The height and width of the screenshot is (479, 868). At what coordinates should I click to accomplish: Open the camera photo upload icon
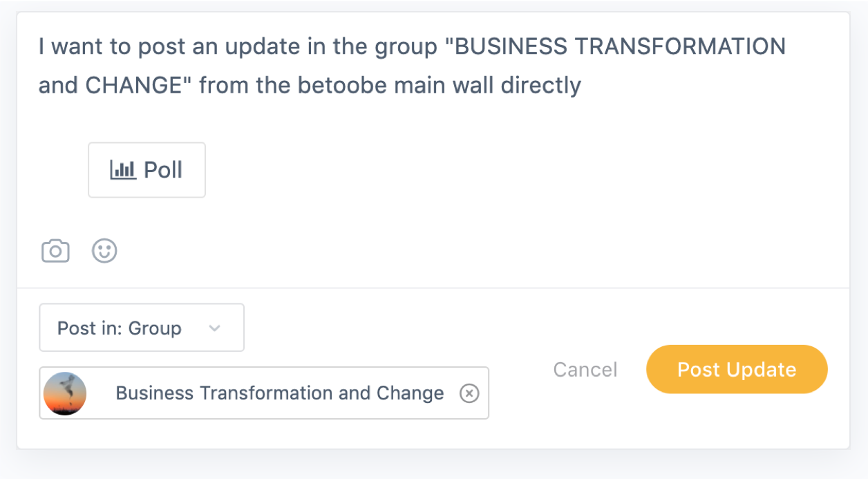(x=55, y=250)
